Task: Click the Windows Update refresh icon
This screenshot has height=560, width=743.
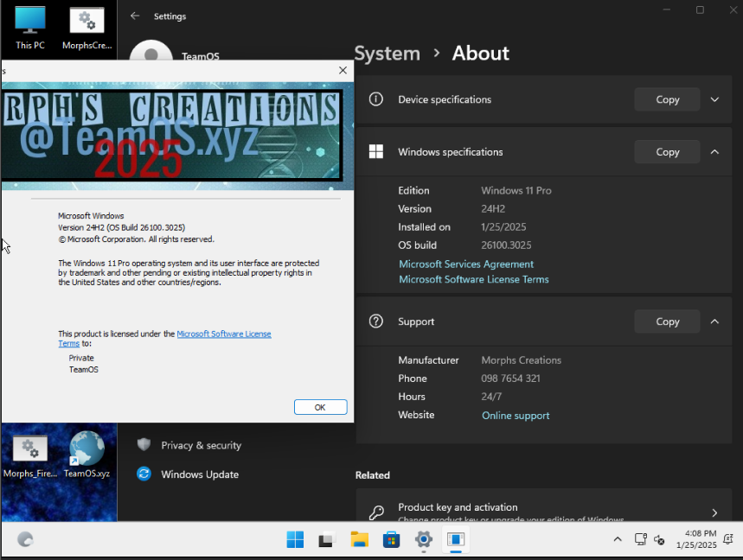Action: pyautogui.click(x=144, y=474)
